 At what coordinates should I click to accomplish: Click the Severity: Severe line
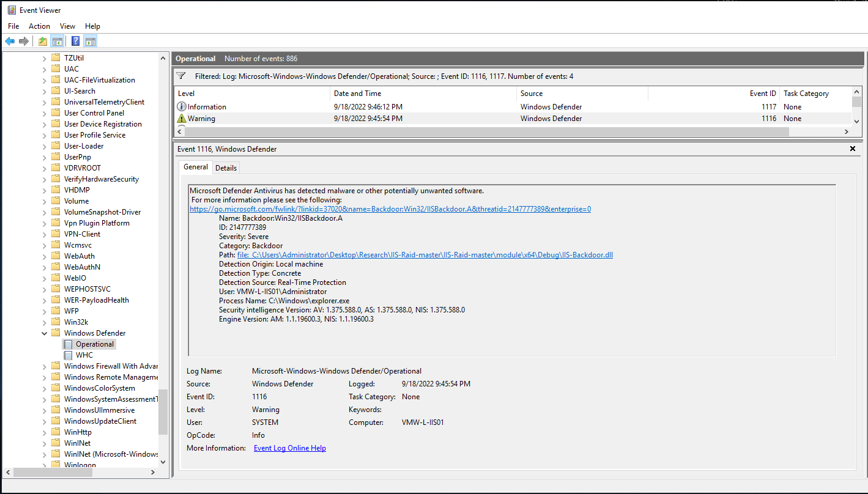(x=243, y=237)
